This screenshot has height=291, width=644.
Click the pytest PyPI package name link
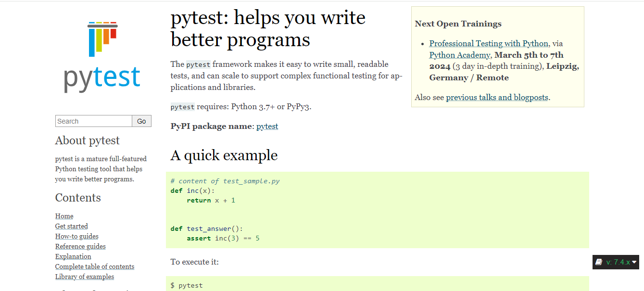click(267, 127)
